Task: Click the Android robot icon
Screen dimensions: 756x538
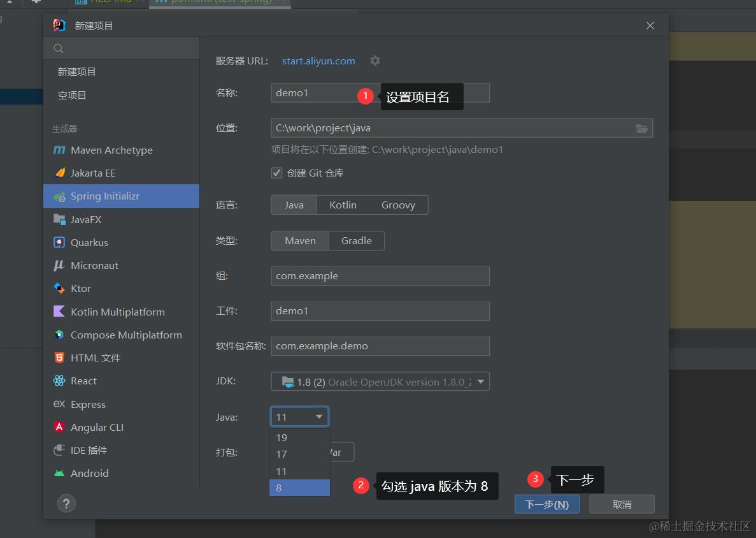Action: point(59,474)
